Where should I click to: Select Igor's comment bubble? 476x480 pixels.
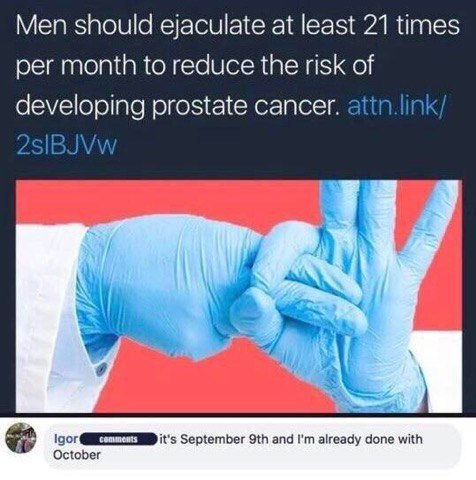253,446
